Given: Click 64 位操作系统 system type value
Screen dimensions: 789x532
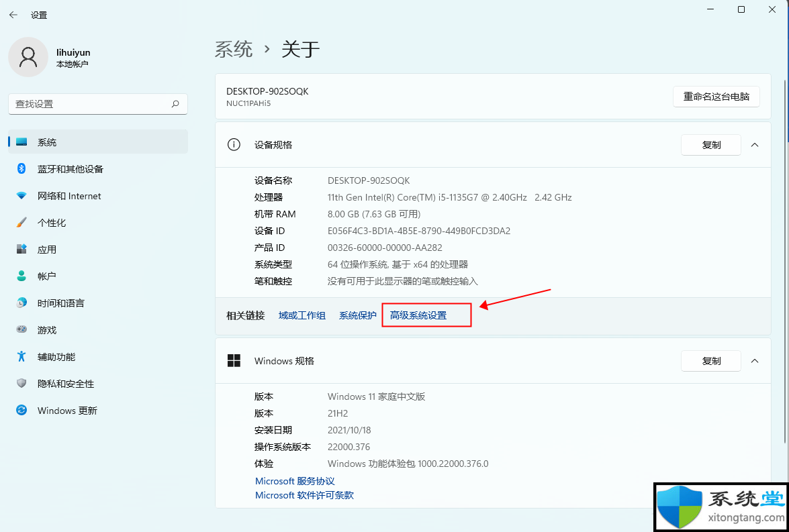Looking at the screenshot, I should coord(398,264).
